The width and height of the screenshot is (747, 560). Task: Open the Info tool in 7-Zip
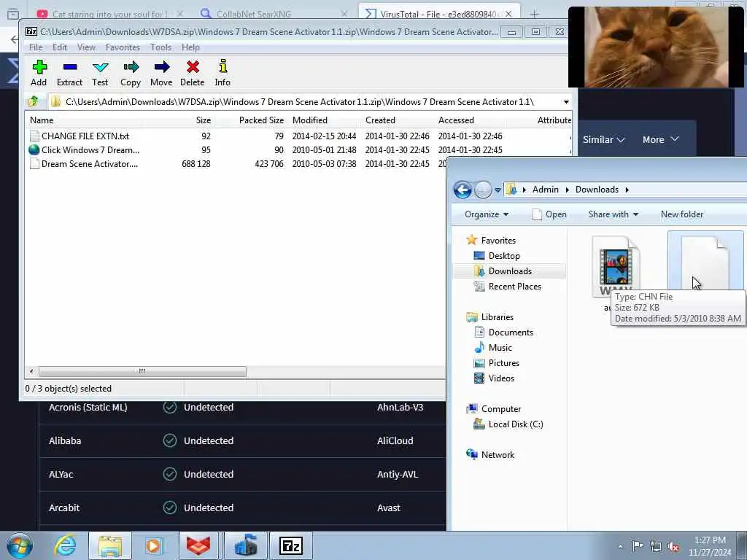tap(222, 73)
